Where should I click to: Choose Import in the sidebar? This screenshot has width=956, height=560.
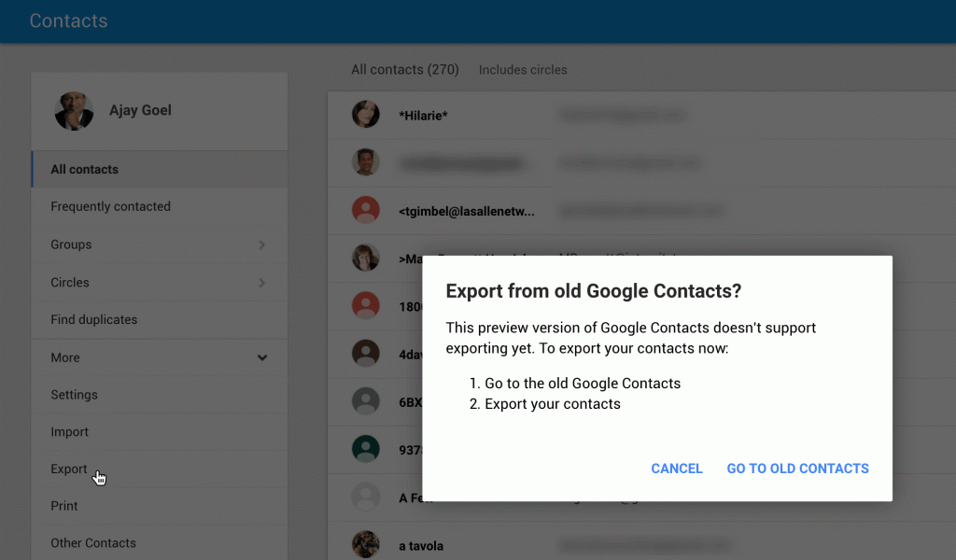tap(69, 432)
